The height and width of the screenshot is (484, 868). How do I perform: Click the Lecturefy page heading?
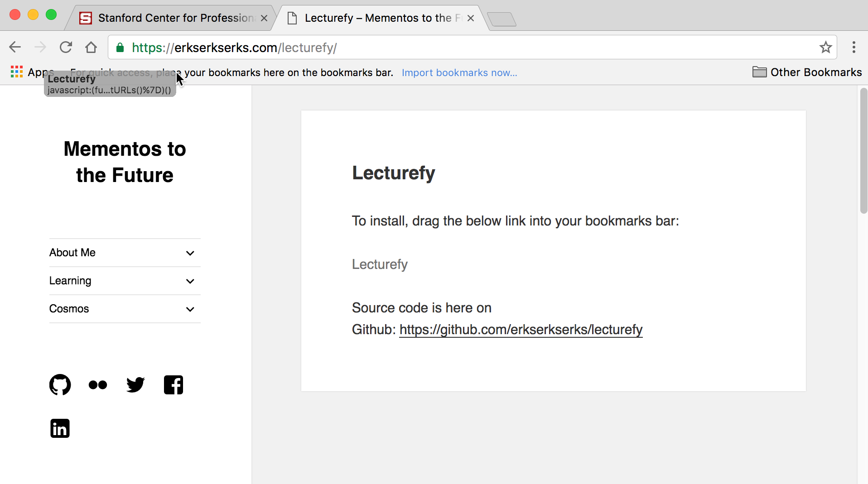click(x=394, y=173)
